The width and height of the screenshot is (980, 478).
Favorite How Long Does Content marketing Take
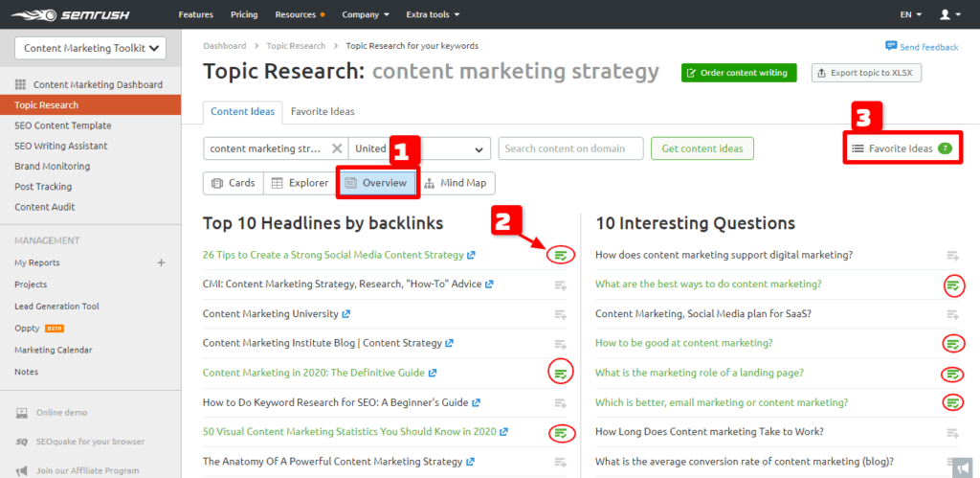(x=952, y=433)
